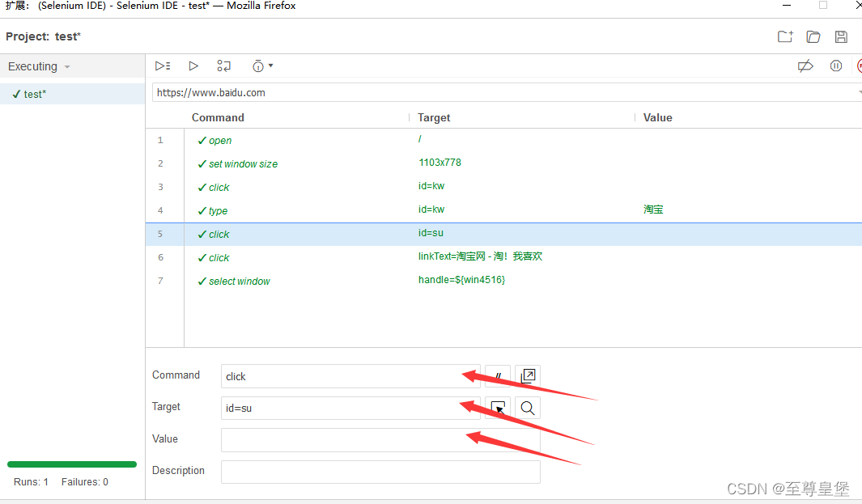This screenshot has height=504, width=862.
Task: Find target in page magnifier icon
Action: [528, 408]
